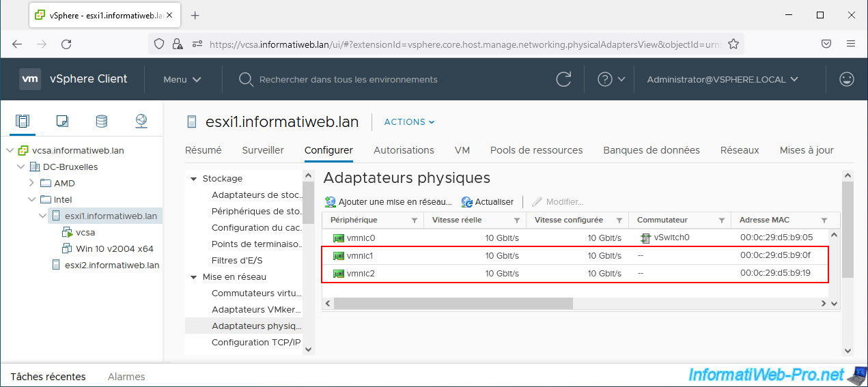Open the ACTIONS dropdown for the host
The image size is (868, 387).
[x=409, y=122]
